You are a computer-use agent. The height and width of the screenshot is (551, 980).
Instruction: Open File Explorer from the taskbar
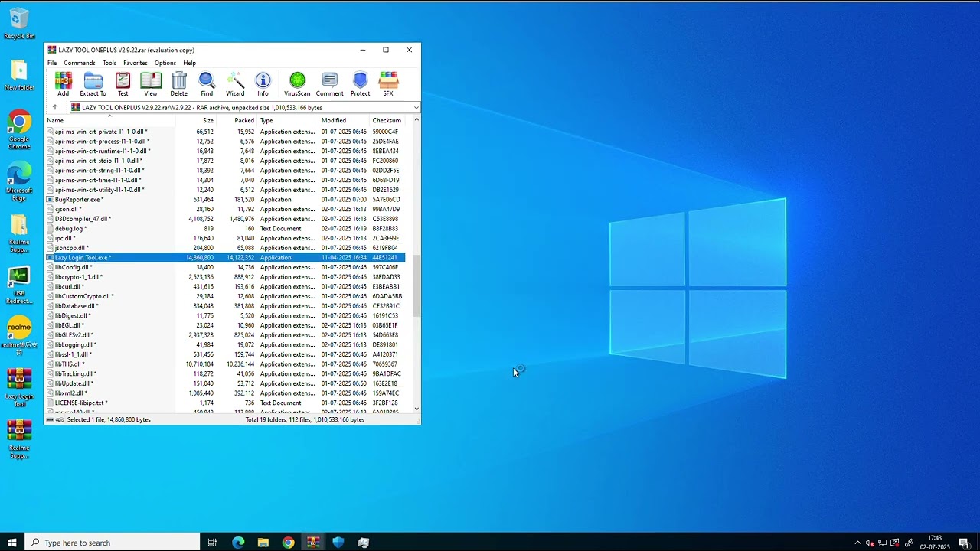263,543
